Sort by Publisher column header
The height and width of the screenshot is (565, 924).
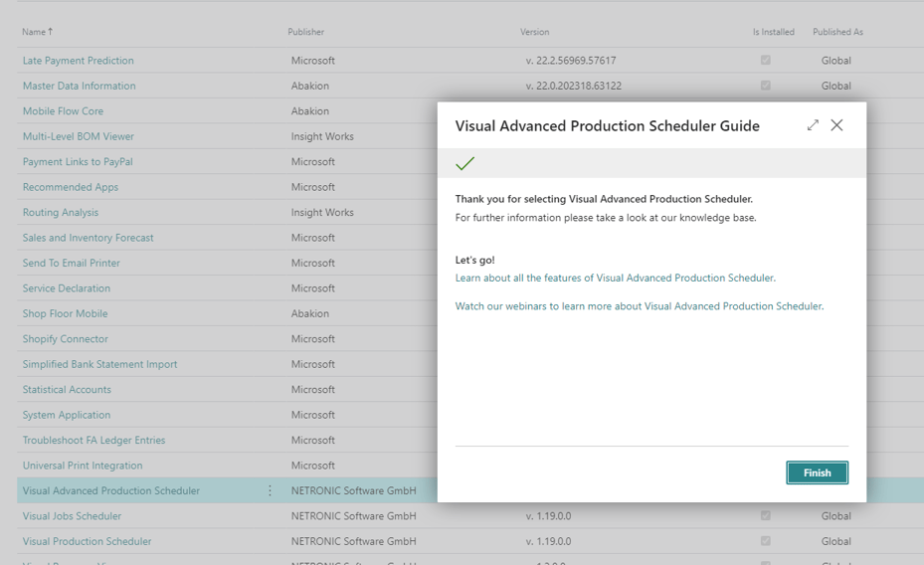click(305, 32)
